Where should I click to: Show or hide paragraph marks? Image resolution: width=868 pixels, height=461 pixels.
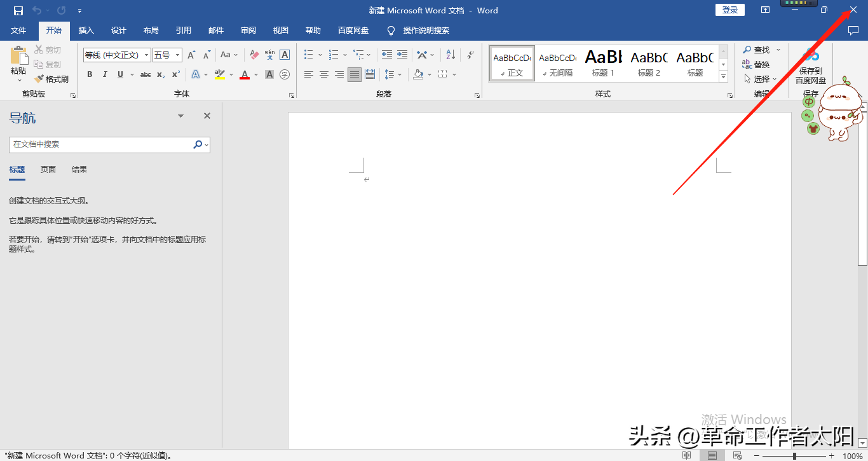tap(470, 55)
